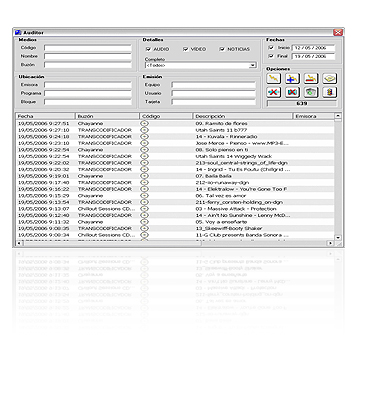Image resolution: width=375 pixels, height=394 pixels.
Task: Select the date cell '19/05/2006 9:27:51'
Action: 44,123
